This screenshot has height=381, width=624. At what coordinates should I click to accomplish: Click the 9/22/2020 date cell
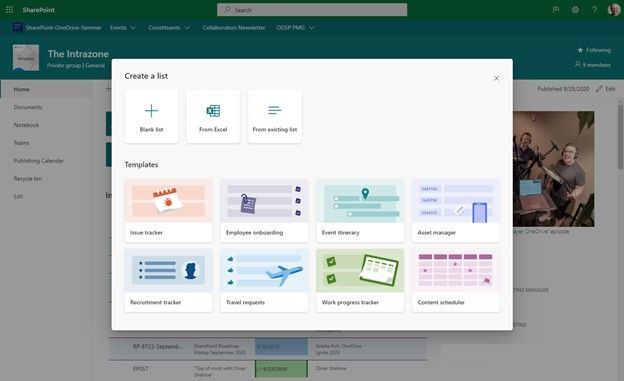281,369
